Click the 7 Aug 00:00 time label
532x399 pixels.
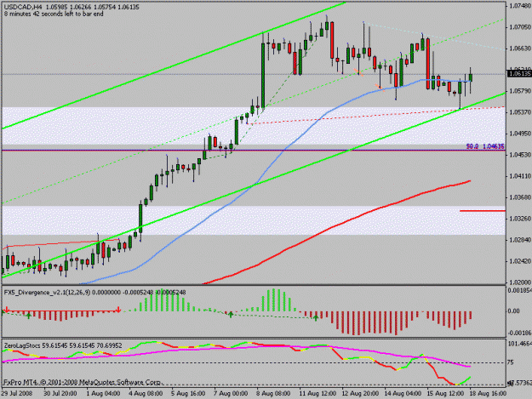point(231,394)
